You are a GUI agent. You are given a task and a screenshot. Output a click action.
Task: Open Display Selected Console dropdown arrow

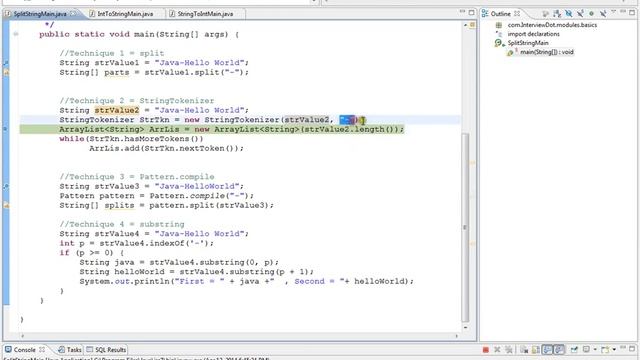pyautogui.click(x=595, y=350)
